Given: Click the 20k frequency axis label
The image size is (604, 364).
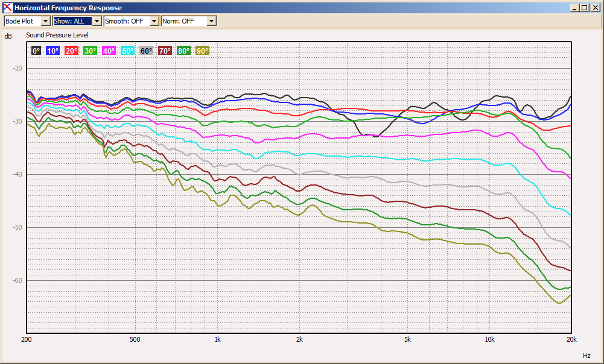Looking at the screenshot, I should tap(571, 339).
